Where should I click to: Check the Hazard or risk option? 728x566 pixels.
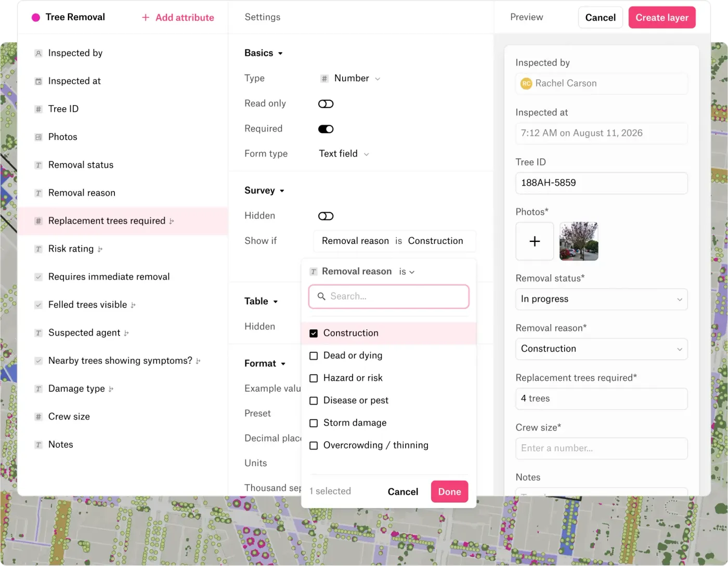(314, 378)
